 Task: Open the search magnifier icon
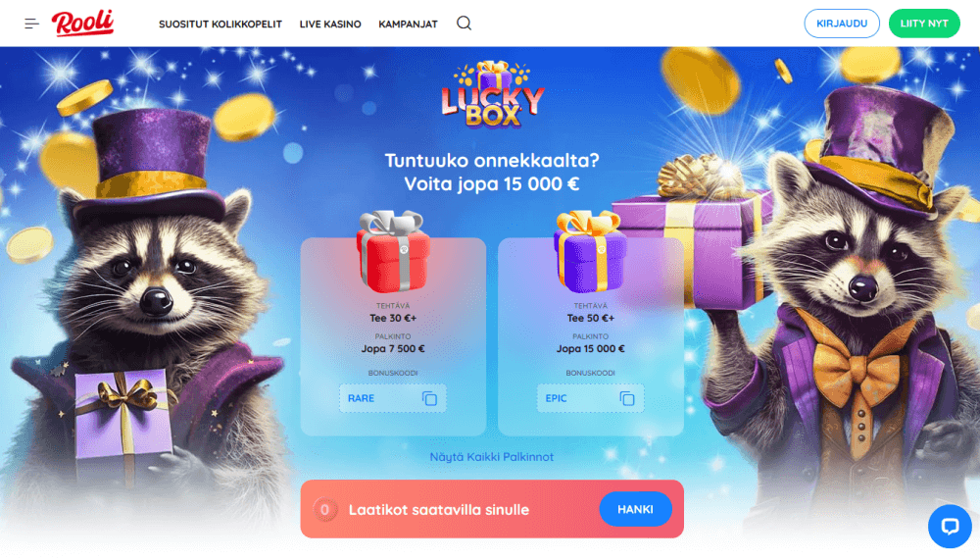click(464, 24)
